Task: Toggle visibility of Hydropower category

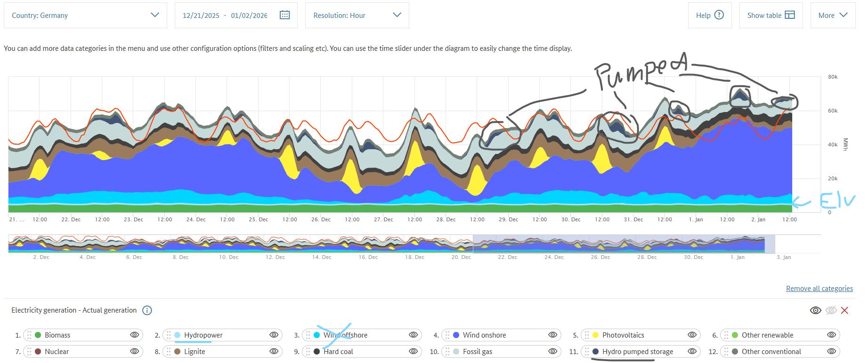Action: [x=274, y=335]
